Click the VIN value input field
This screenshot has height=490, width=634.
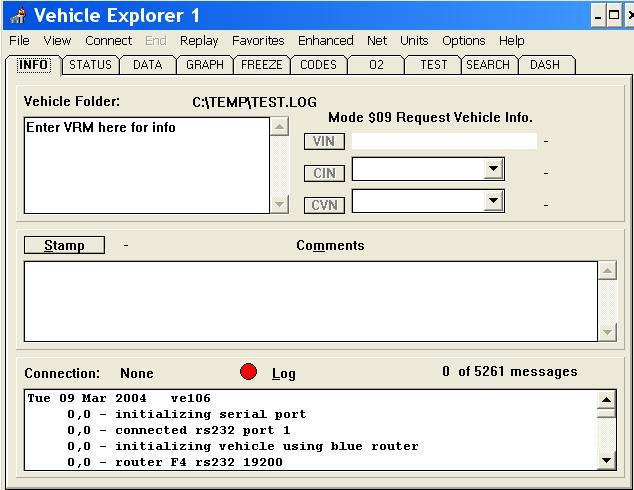[444, 141]
